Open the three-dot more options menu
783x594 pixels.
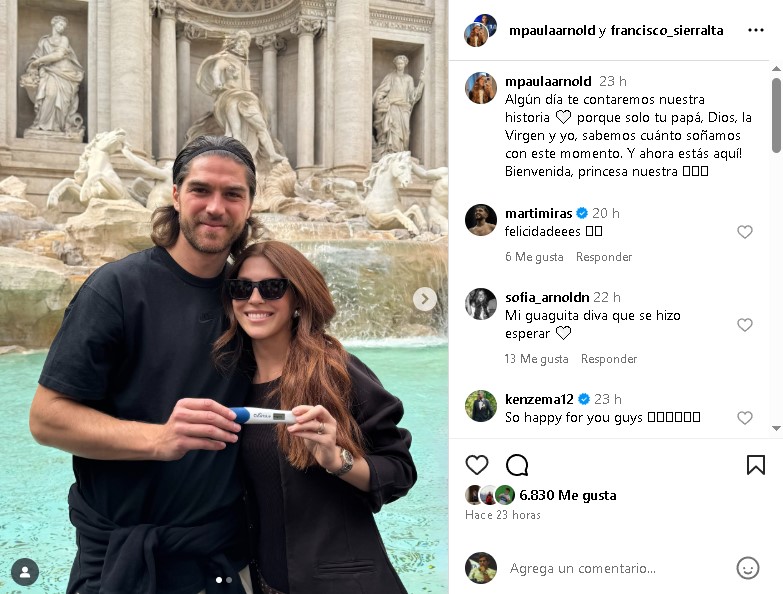coord(756,30)
